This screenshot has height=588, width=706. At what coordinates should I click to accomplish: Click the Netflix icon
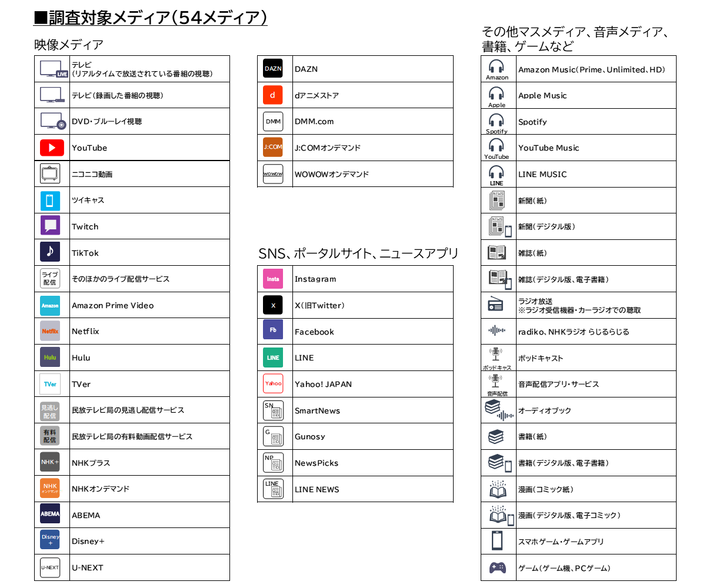click(50, 331)
